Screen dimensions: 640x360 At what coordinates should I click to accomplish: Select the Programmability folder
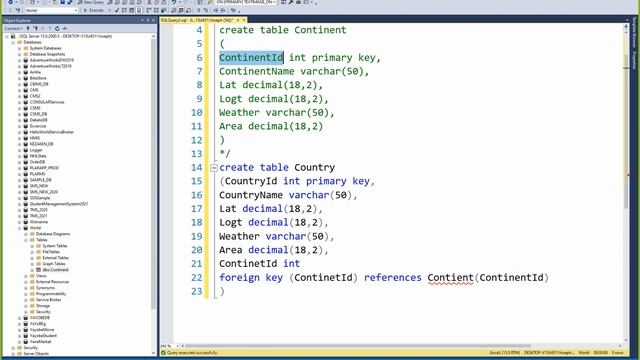51,294
